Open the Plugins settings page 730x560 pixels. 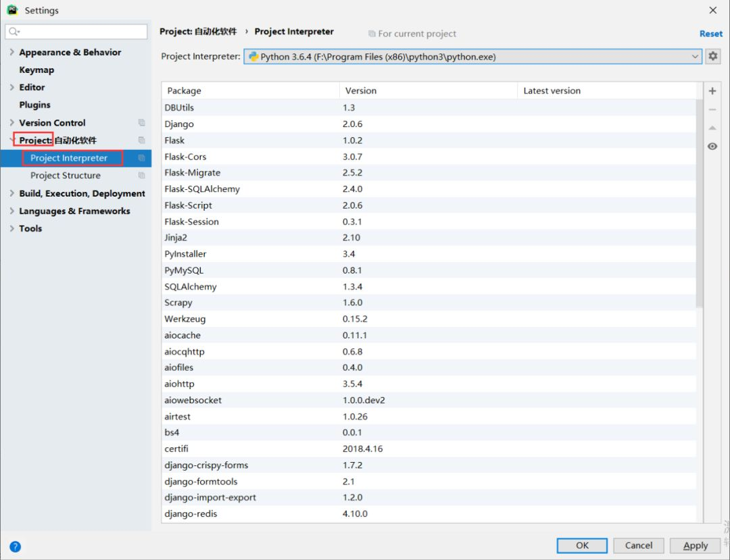click(x=34, y=105)
